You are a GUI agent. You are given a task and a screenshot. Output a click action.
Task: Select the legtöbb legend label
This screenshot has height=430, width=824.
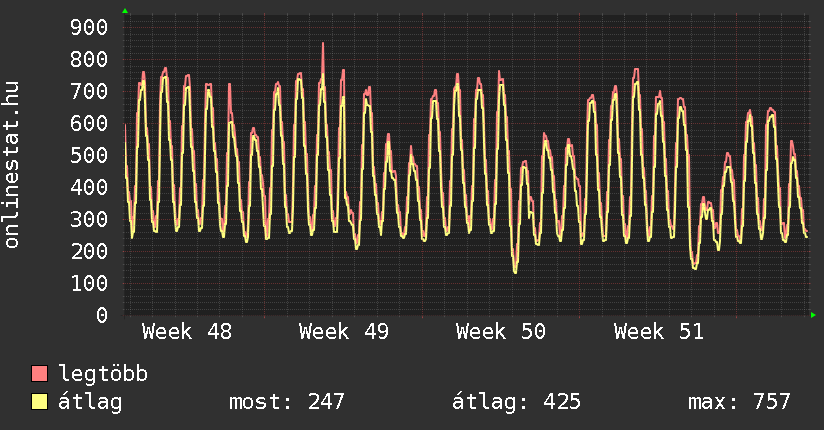[103, 374]
